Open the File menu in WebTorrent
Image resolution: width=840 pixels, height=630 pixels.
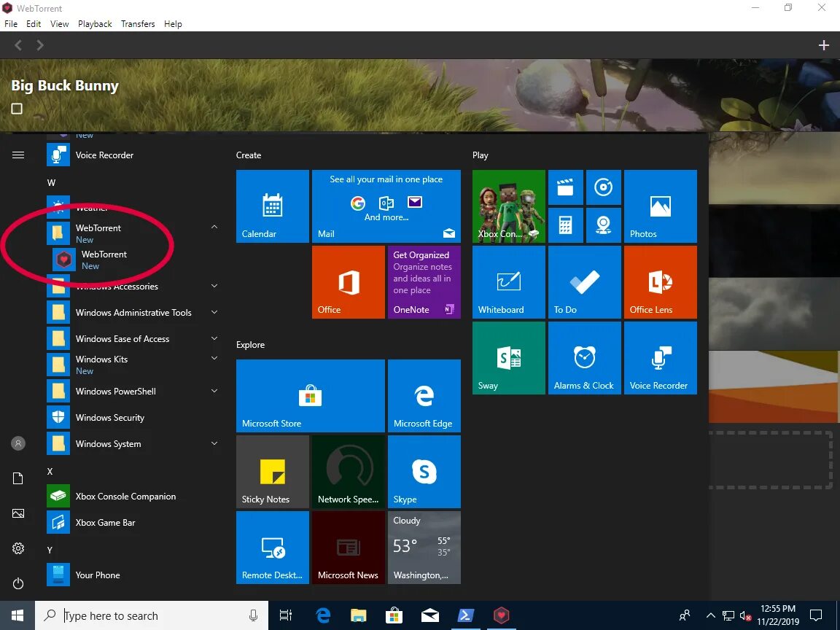click(11, 23)
